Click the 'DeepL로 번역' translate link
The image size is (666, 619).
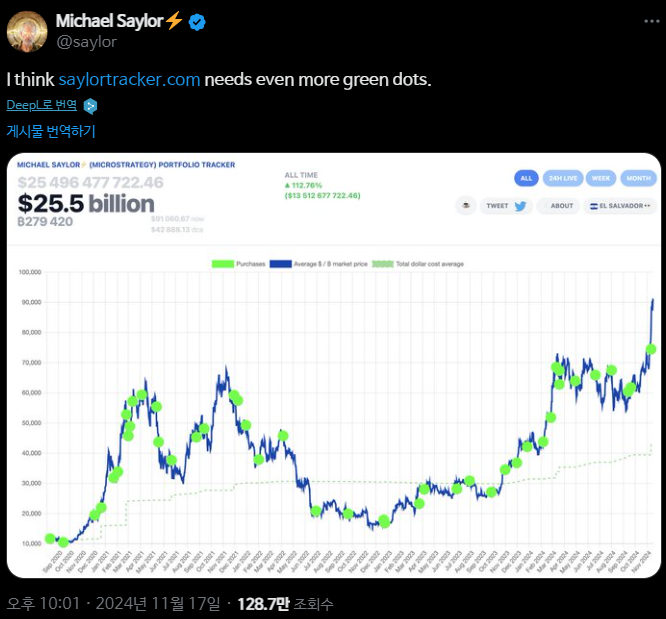pos(42,105)
